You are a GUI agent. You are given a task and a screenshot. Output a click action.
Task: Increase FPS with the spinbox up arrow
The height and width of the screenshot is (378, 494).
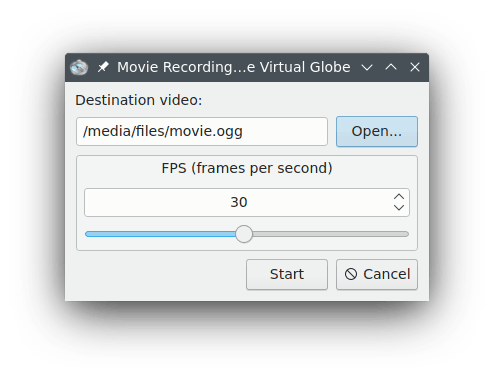pos(399,197)
